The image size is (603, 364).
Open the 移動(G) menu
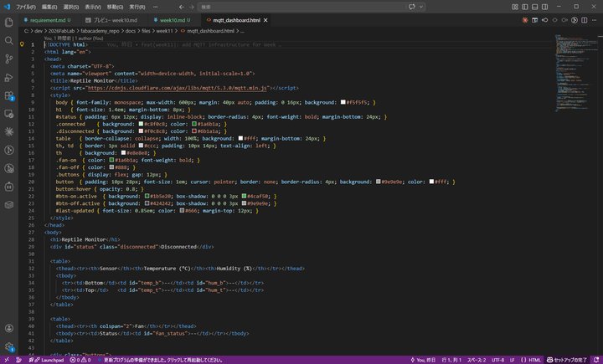click(x=115, y=7)
